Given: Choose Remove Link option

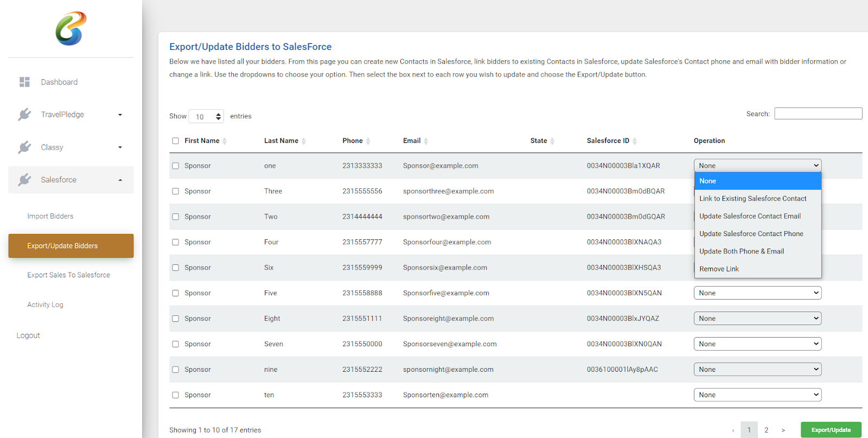Looking at the screenshot, I should (758, 269).
